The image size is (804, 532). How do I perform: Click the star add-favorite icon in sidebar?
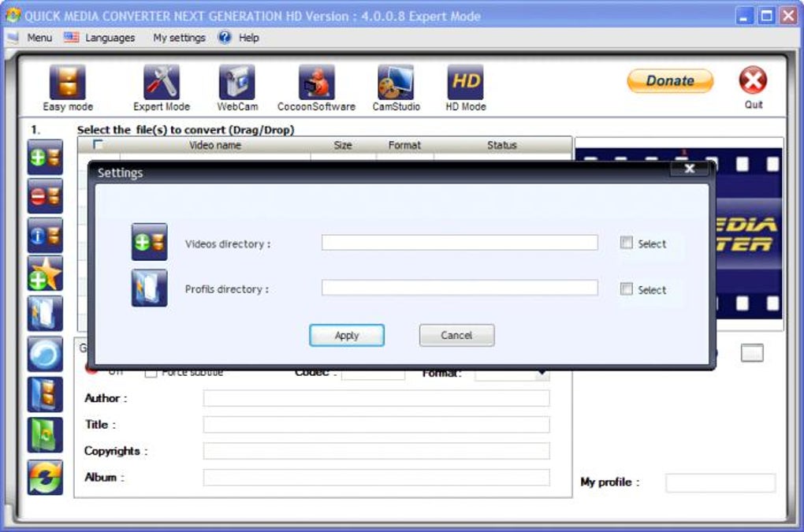coord(45,274)
